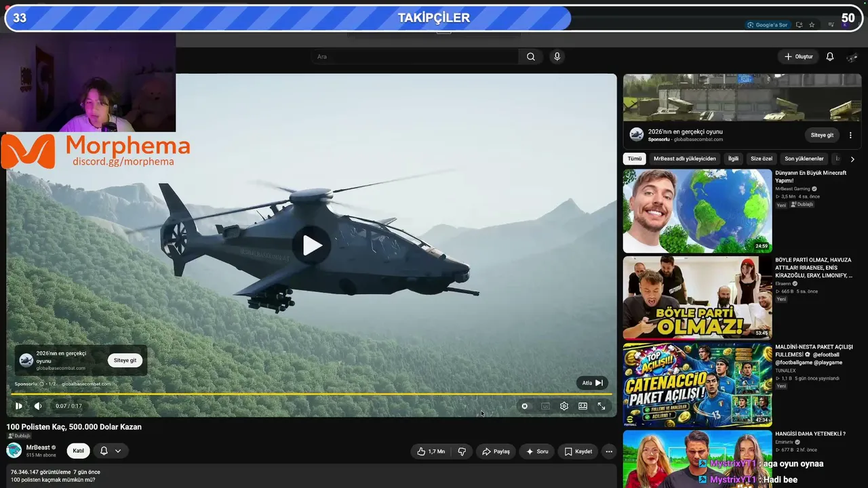Screen dimensions: 868x488
Task: Open the sidebar ad banner image
Action: [x=742, y=98]
